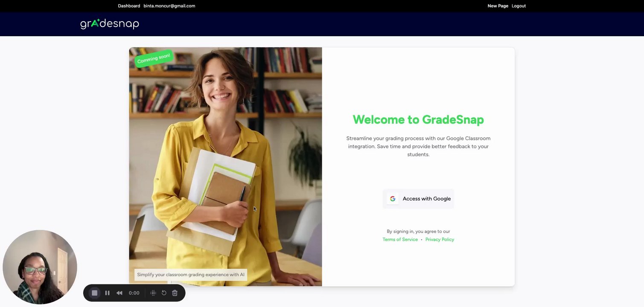644x307 pixels.
Task: Click the Google G icon
Action: (393, 199)
